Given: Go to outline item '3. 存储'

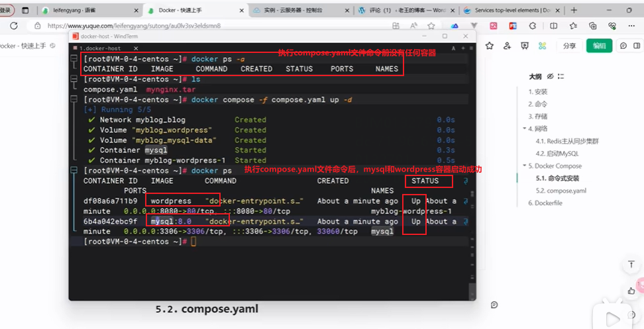Looking at the screenshot, I should tap(537, 116).
